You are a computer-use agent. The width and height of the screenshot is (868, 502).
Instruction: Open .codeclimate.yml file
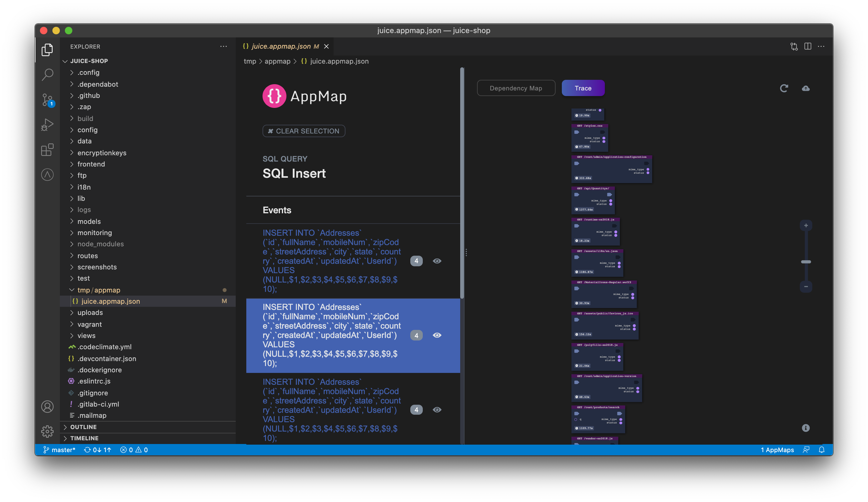(x=148, y=347)
